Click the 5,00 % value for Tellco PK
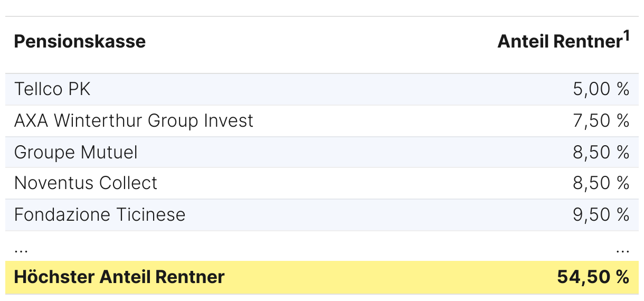Screen dimensions: 644x301 601,89
